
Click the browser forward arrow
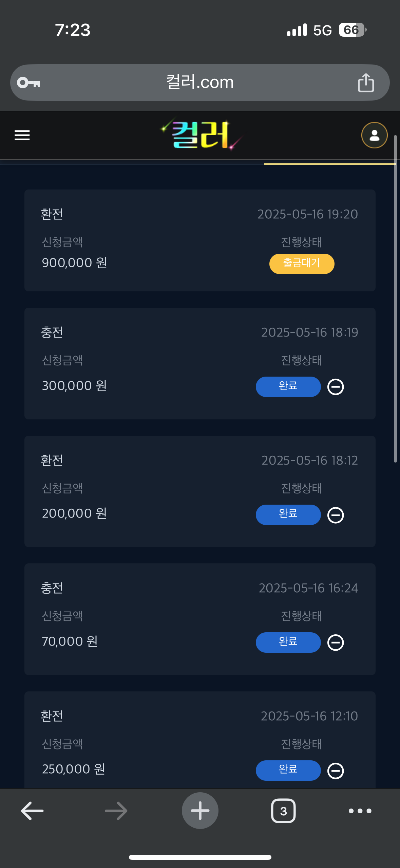(116, 811)
